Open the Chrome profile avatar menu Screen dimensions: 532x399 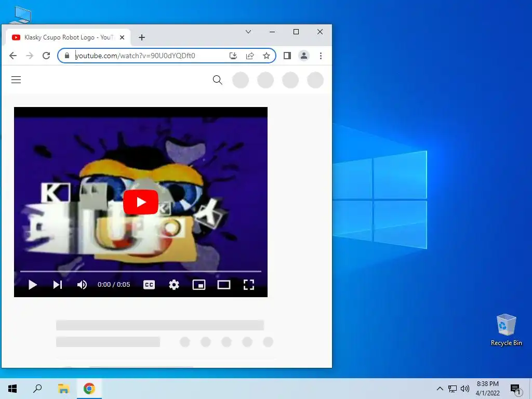[304, 56]
